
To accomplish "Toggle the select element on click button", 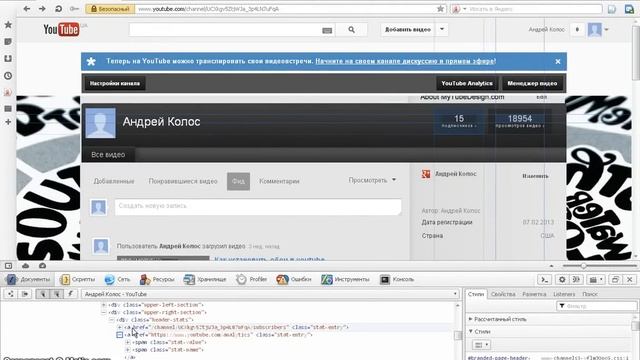I will pos(42,294).
